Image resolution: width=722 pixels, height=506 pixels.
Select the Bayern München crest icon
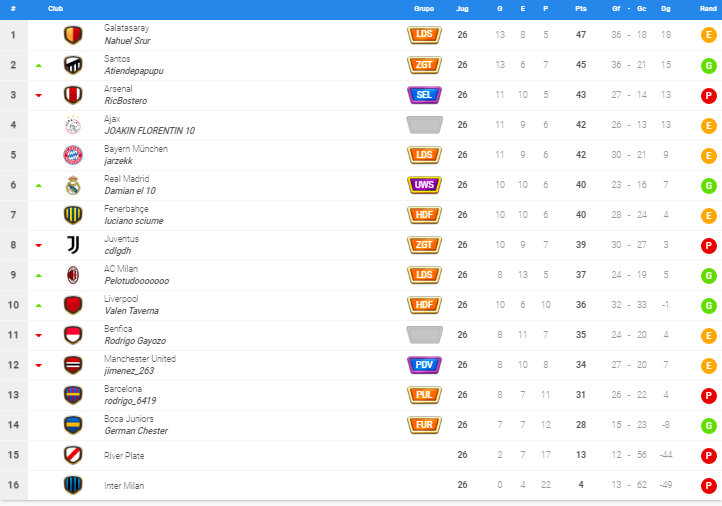click(x=73, y=155)
